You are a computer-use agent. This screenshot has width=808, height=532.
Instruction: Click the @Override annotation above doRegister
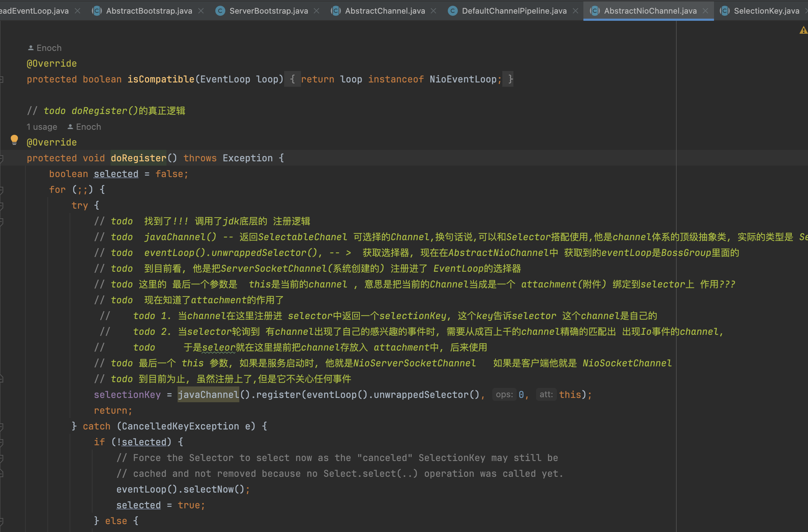[52, 142]
